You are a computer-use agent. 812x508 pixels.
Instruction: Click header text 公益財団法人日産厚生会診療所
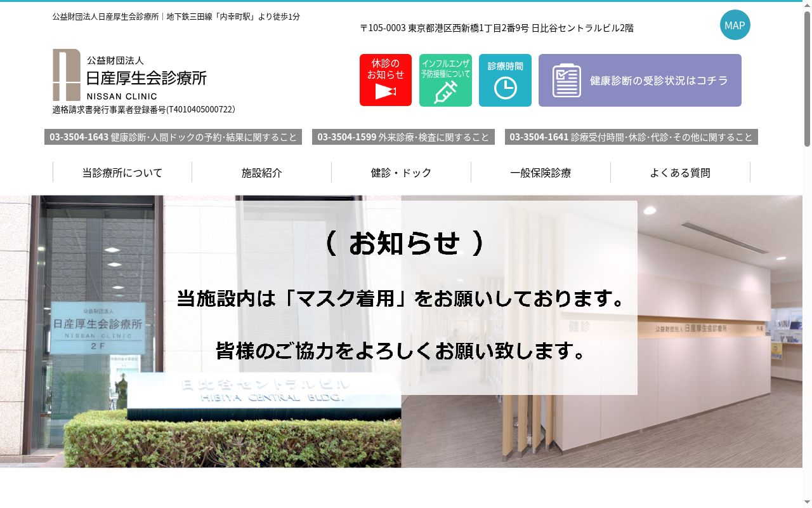tap(106, 17)
